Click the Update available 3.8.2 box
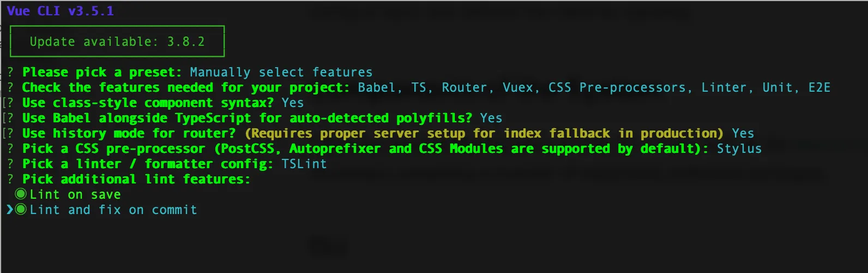The width and height of the screenshot is (868, 273). point(117,41)
